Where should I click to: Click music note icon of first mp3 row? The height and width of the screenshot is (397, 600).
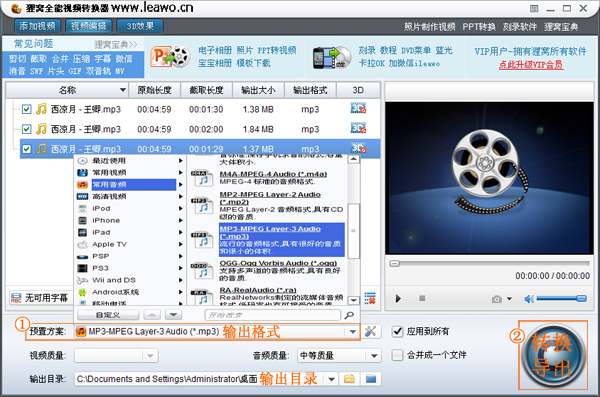coord(41,109)
